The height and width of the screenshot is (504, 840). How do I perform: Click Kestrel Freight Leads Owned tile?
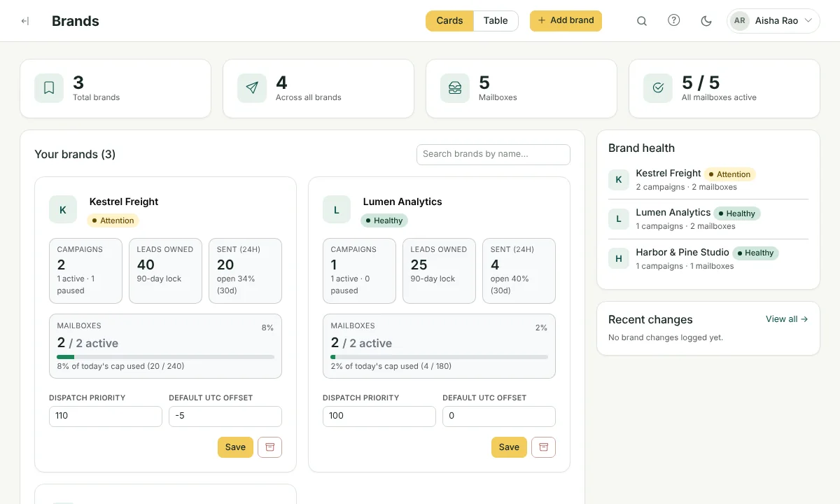(x=165, y=271)
